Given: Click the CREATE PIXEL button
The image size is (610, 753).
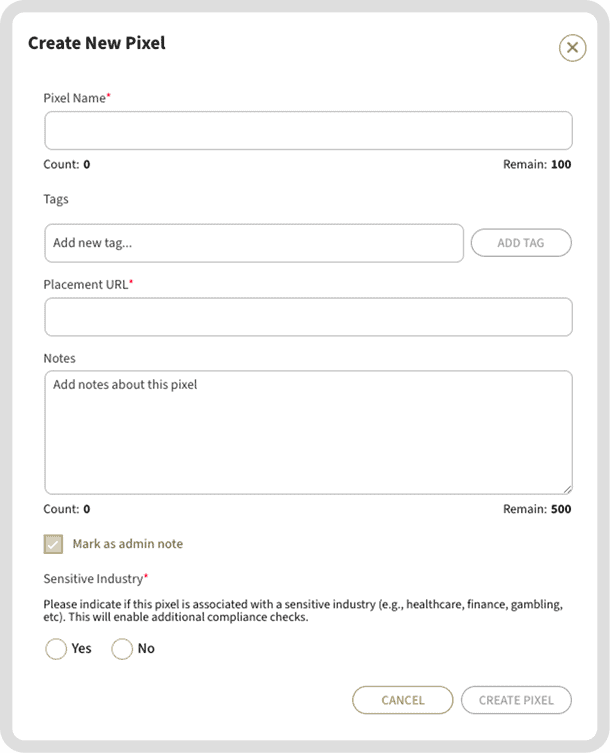Looking at the screenshot, I should [516, 700].
